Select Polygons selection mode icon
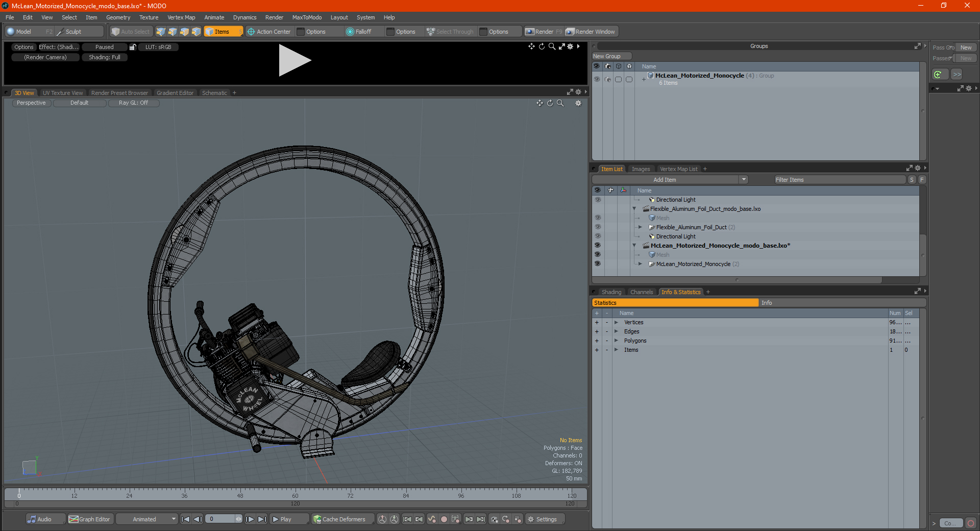980x531 pixels. pos(184,32)
